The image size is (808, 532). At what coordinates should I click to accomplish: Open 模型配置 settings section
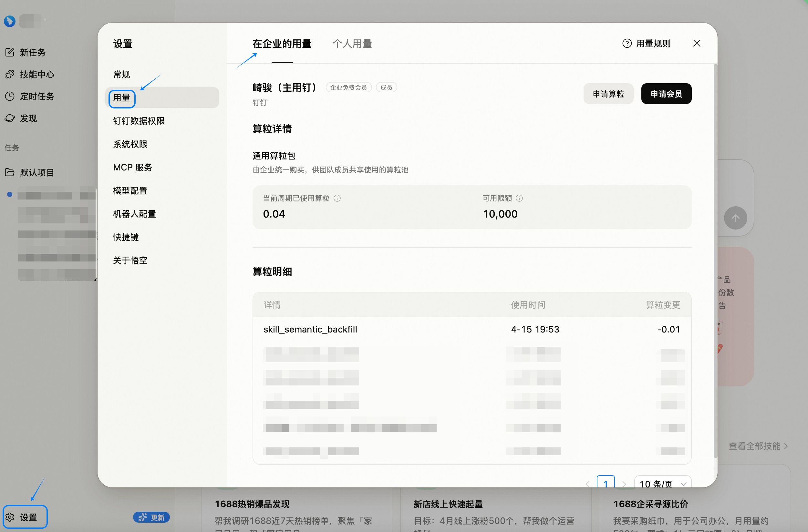[x=162, y=191]
